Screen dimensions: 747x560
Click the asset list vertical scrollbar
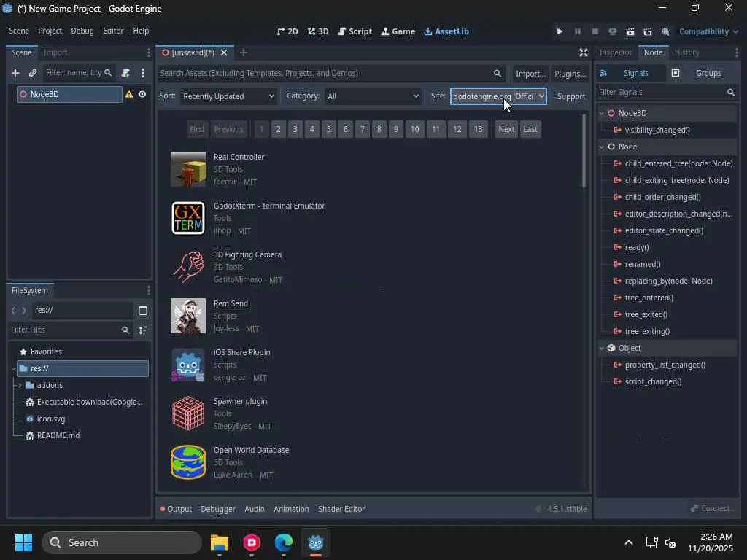tap(584, 151)
